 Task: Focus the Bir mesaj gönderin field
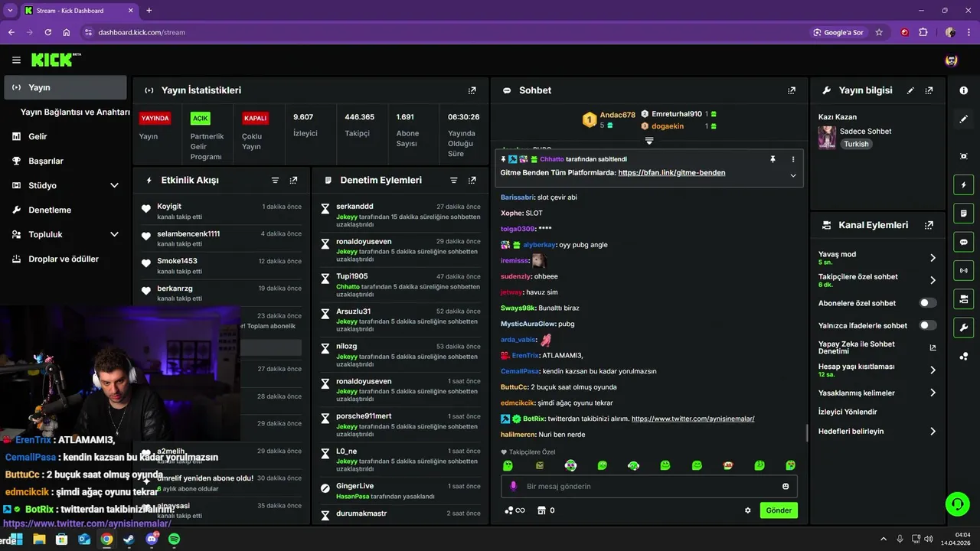(649, 487)
